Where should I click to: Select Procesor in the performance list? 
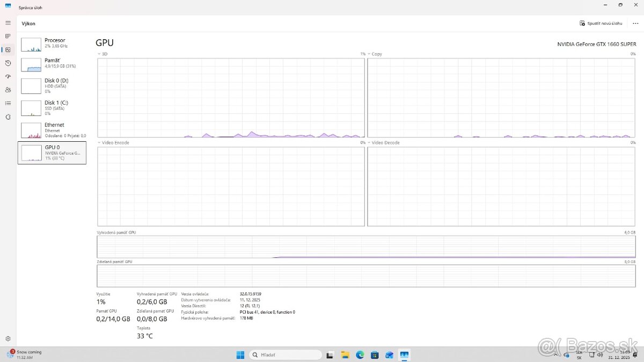pos(52,44)
